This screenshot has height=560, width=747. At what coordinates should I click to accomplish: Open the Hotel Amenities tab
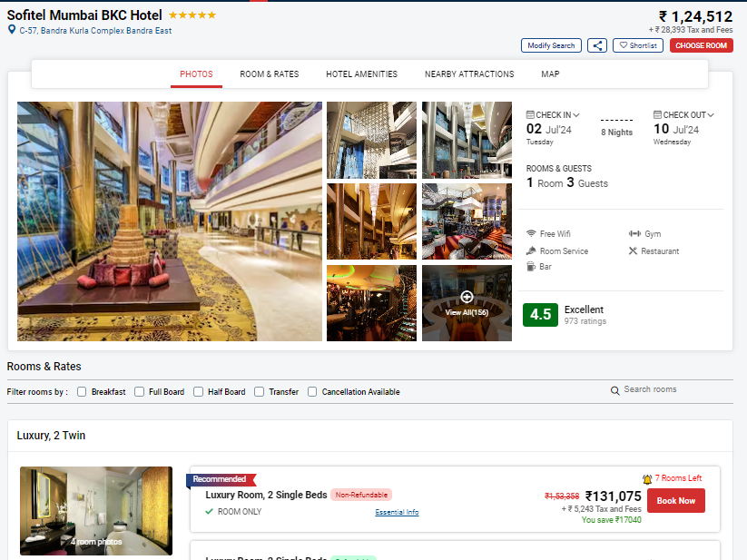pyautogui.click(x=361, y=74)
